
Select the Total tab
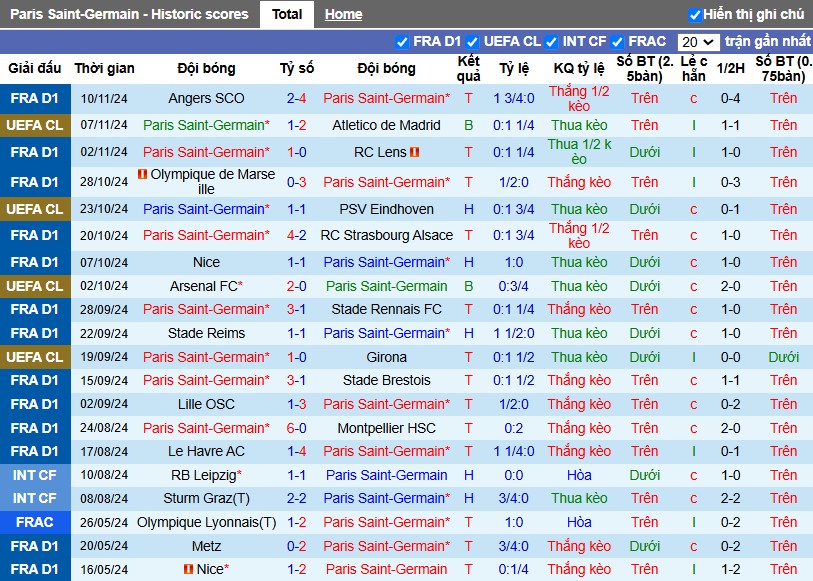tap(287, 14)
